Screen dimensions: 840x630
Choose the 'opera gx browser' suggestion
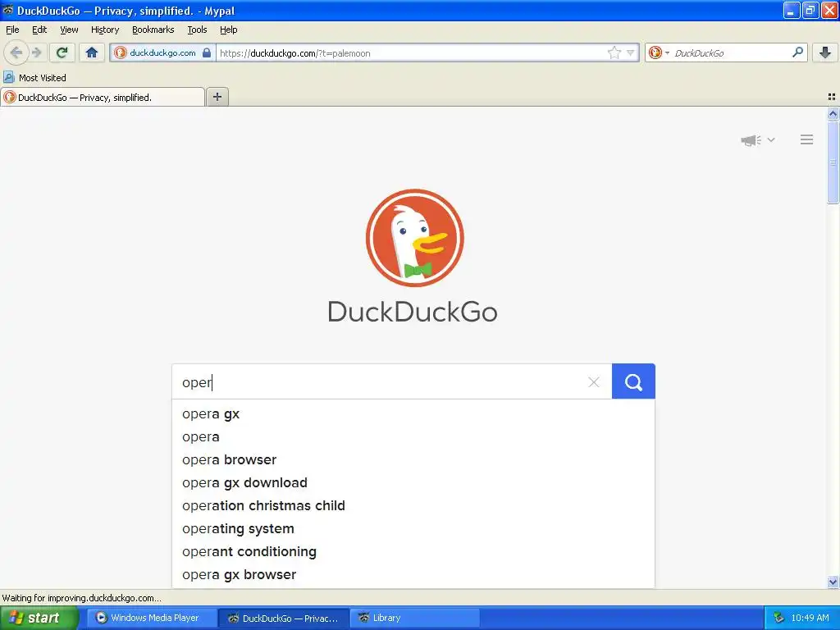pos(413,575)
